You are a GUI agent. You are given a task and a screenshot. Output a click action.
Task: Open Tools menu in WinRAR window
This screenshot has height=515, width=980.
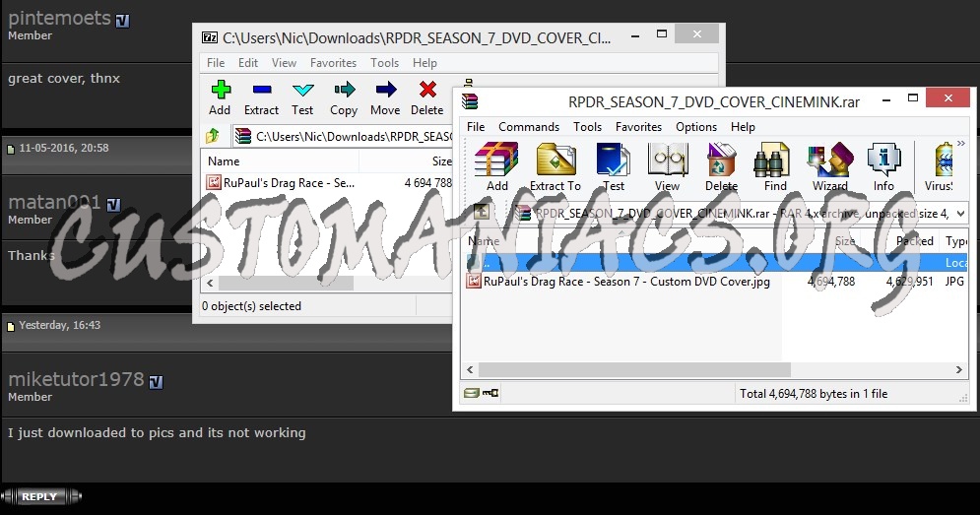(587, 127)
